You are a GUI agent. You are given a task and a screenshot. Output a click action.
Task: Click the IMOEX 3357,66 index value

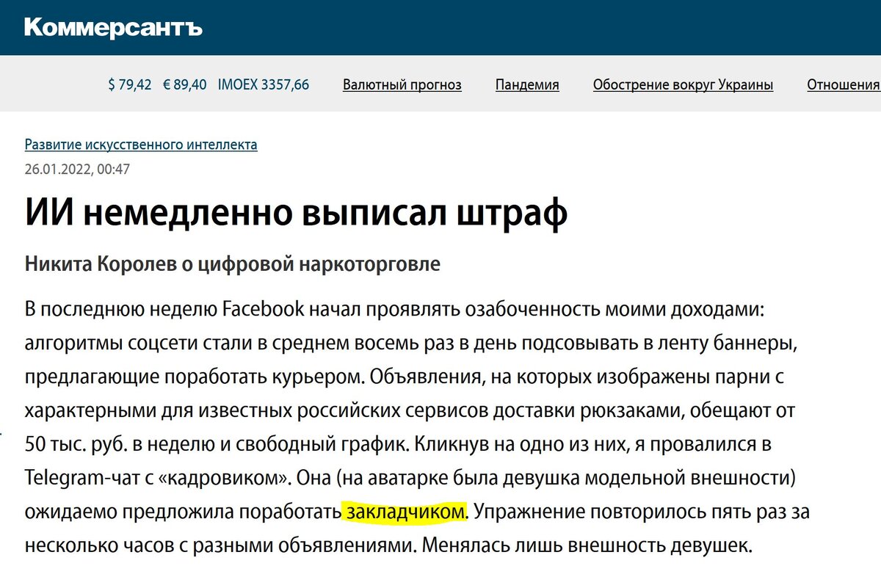263,84
